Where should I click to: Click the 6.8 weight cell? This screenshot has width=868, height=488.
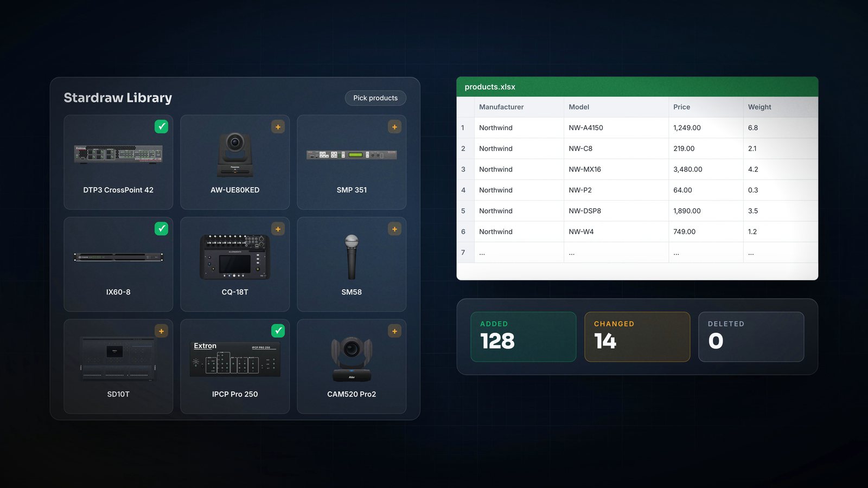(781, 128)
